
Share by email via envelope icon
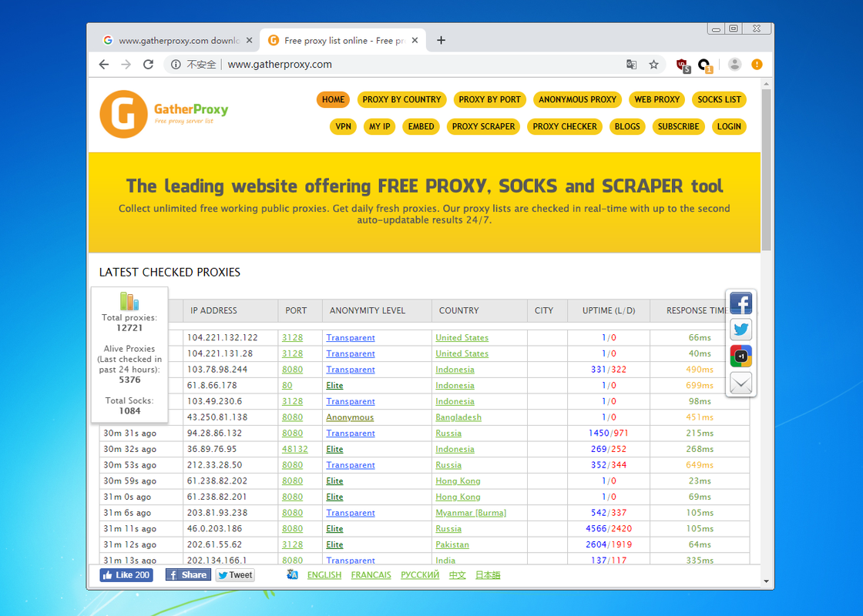coord(740,383)
